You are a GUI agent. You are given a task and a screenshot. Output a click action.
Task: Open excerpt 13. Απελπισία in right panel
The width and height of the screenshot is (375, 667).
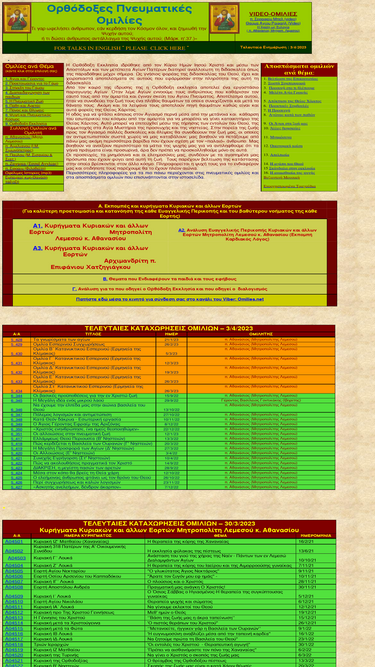tap(279, 155)
